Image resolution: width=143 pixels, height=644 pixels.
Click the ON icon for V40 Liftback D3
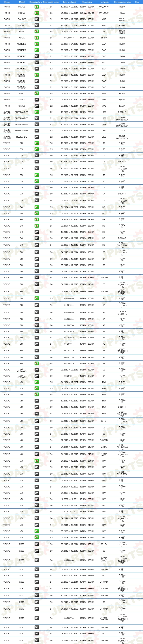pyautogui.click(x=37, y=370)
